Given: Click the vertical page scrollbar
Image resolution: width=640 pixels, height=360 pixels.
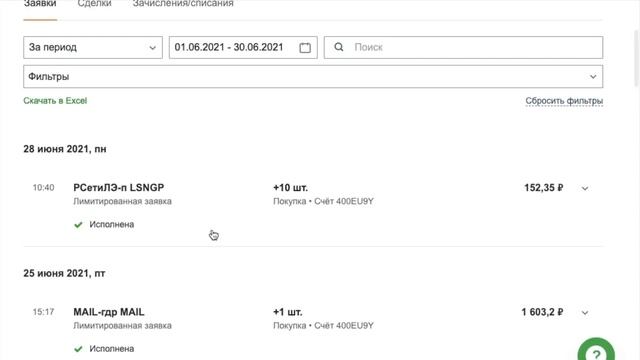Looking at the screenshot, I should (637, 57).
